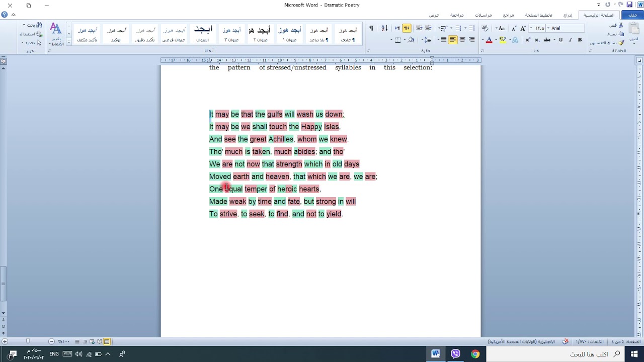Click the تغيير الأنماط (Change Styles) button

click(x=56, y=34)
